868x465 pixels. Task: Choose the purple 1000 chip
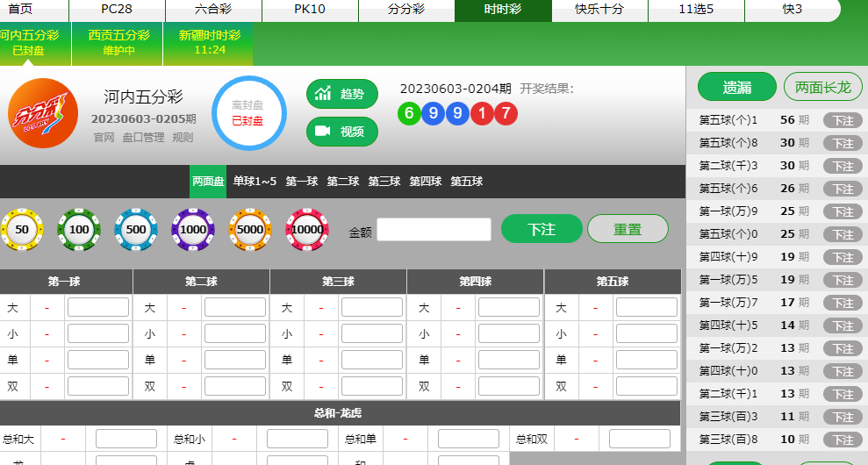coord(193,229)
